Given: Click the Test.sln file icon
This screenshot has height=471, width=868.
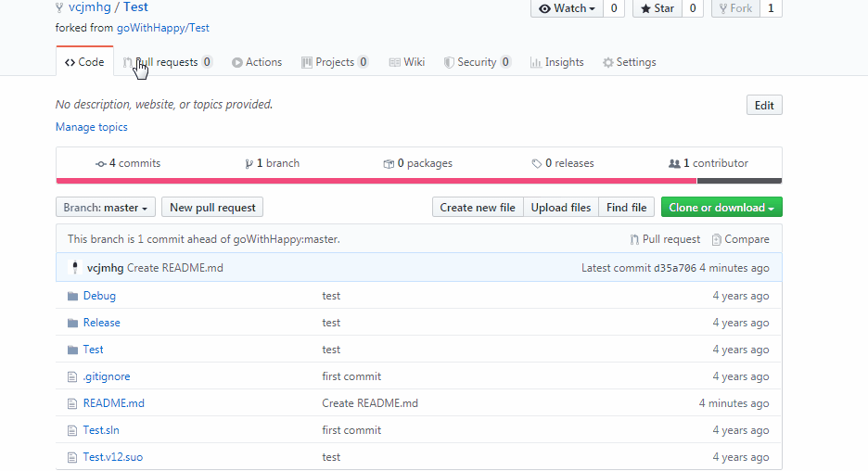Looking at the screenshot, I should point(72,430).
